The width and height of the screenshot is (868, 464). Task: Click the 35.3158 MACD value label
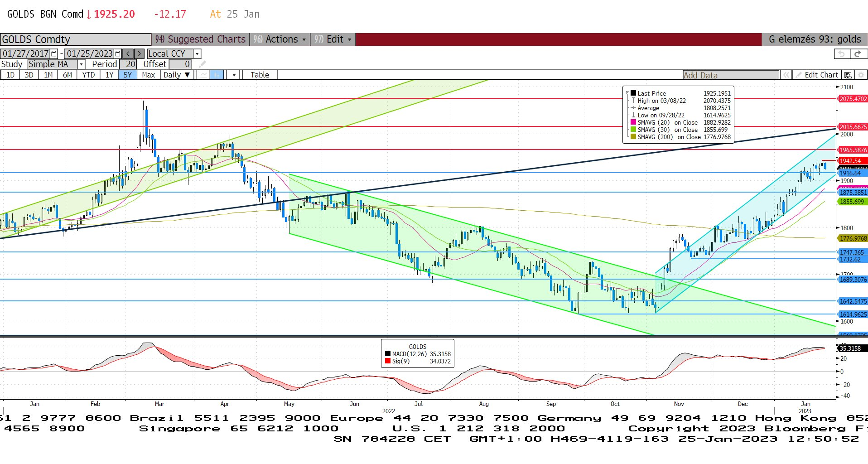pos(853,348)
